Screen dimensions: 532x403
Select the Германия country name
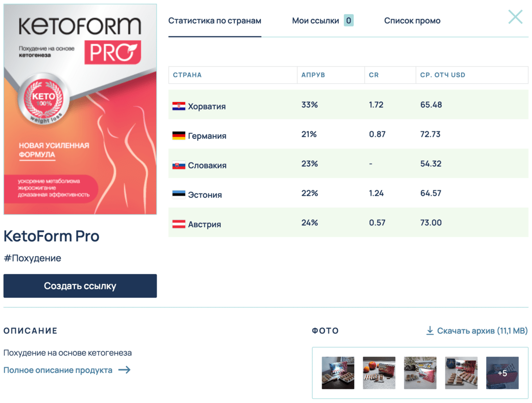coord(207,136)
